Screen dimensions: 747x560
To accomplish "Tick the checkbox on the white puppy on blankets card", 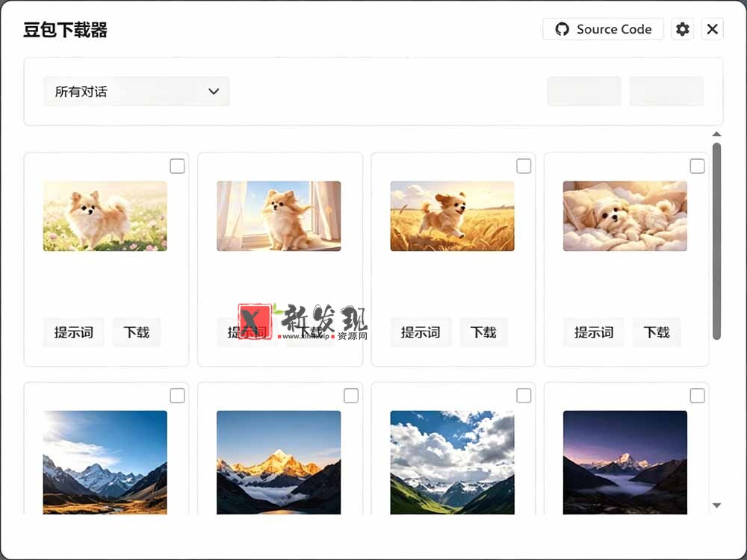I will 697,167.
